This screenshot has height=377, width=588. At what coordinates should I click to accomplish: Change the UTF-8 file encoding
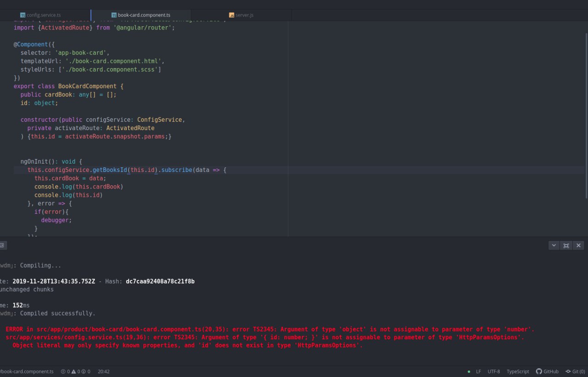[494, 371]
